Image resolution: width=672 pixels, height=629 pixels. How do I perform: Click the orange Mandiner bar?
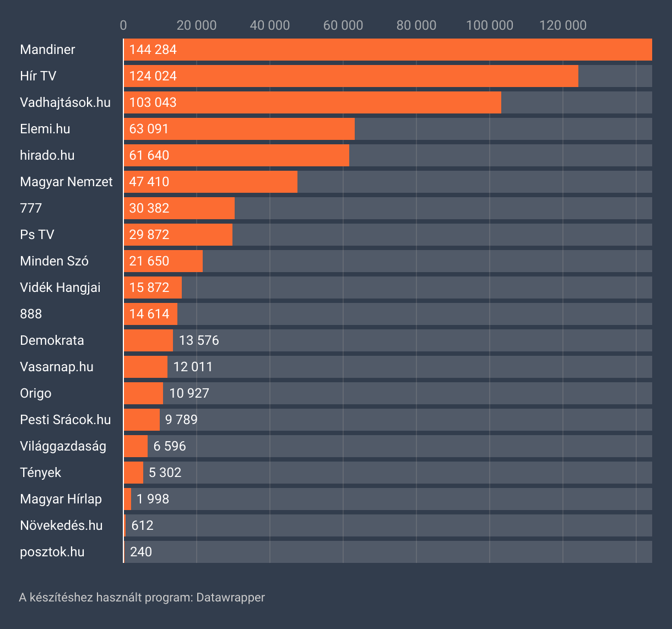click(x=387, y=50)
